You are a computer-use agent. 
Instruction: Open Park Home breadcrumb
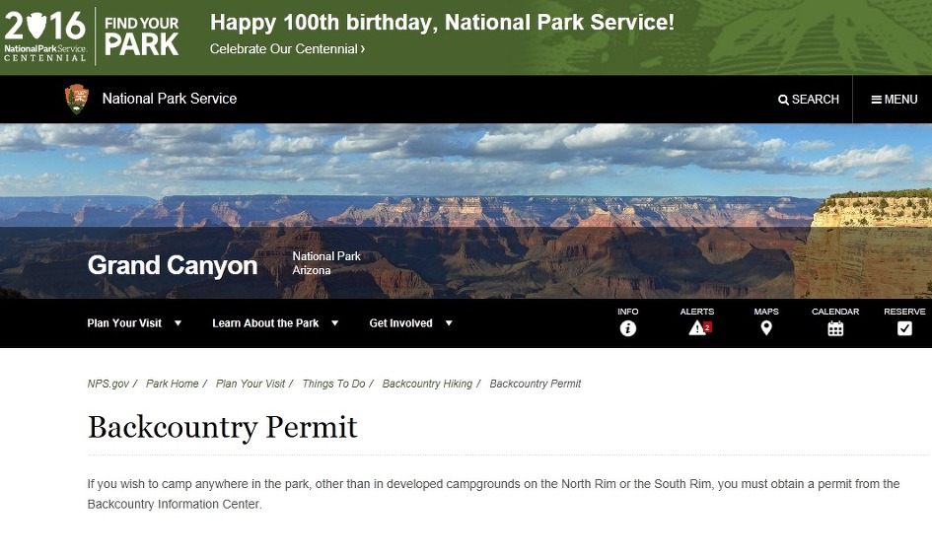[172, 384]
